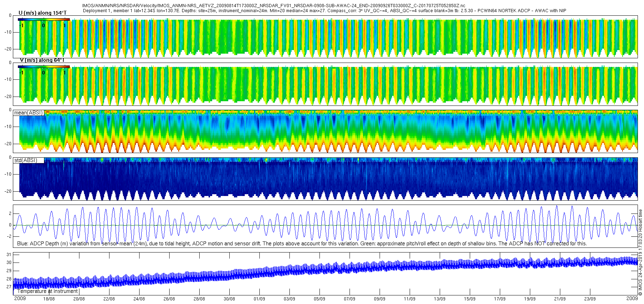Click the 20/08 date tick label
This screenshot has width=644, height=304.
(79, 299)
